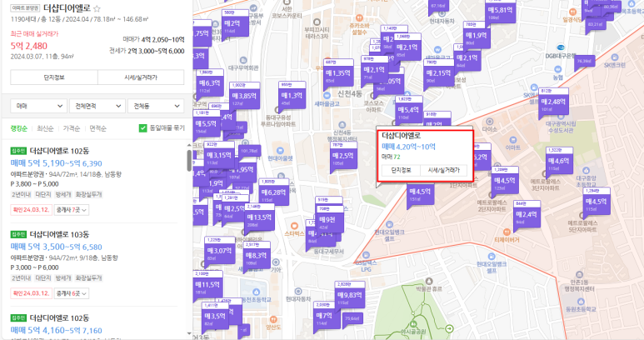The height and width of the screenshot is (340, 644).
Task: Open the 전체면적 area dropdown
Action: (97, 106)
